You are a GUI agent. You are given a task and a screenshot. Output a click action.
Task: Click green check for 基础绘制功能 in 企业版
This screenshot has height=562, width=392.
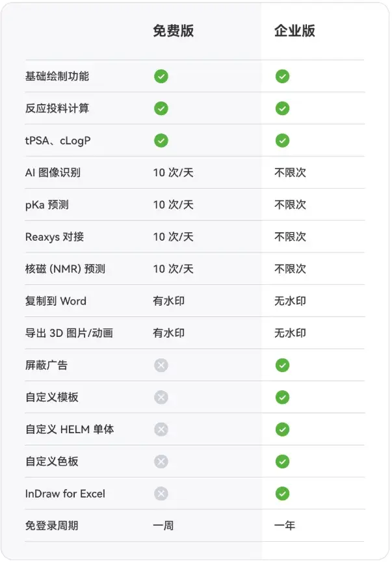click(x=282, y=77)
